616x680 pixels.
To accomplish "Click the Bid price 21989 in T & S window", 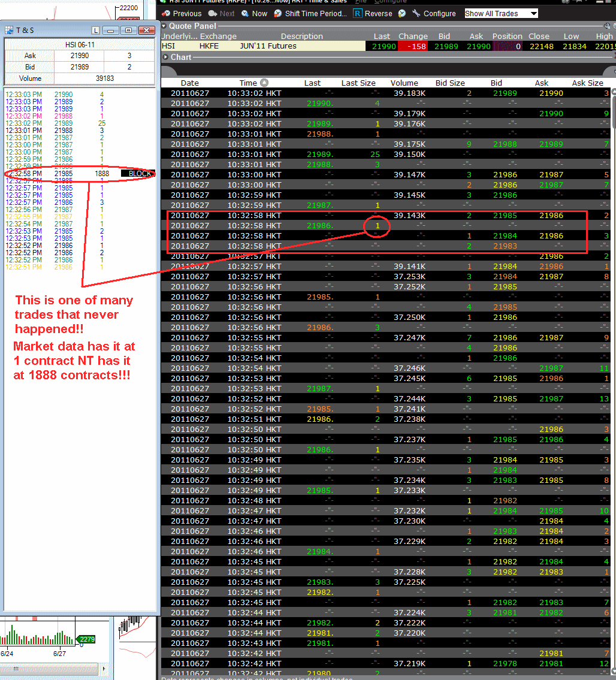I will 79,67.
